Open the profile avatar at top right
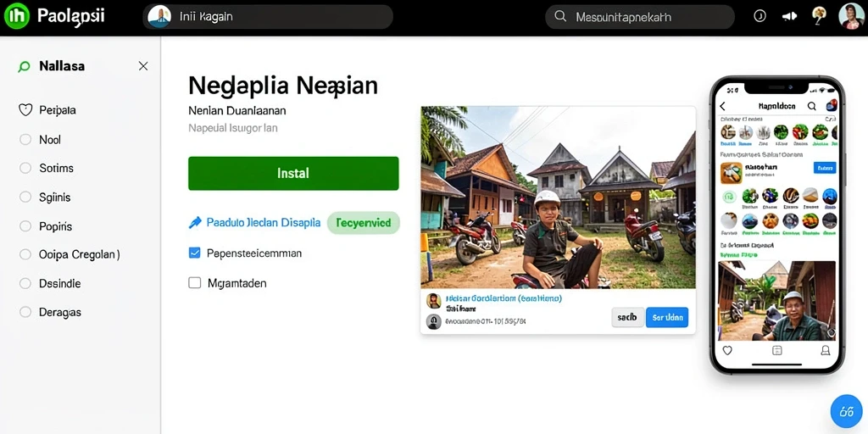The height and width of the screenshot is (434, 868). [851, 16]
